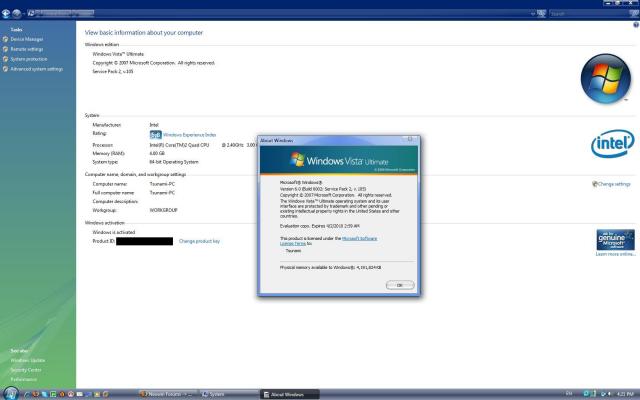Click the 6.00 GB memory value

pos(157,153)
